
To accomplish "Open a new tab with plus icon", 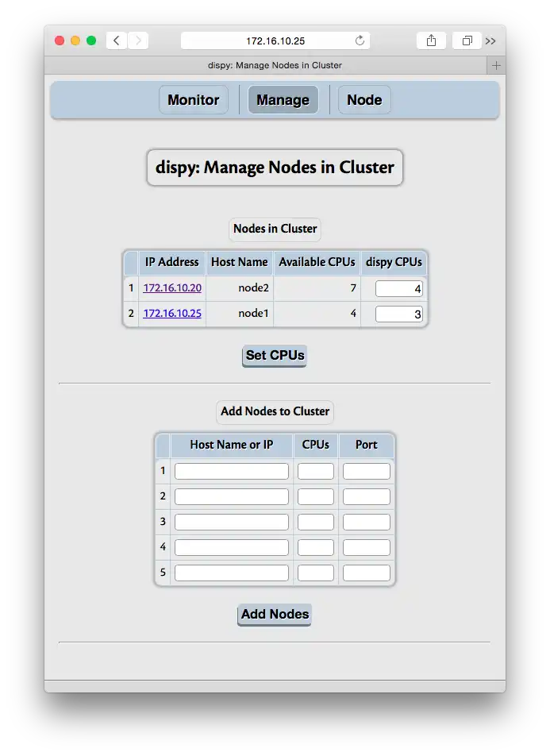I will click(x=496, y=65).
